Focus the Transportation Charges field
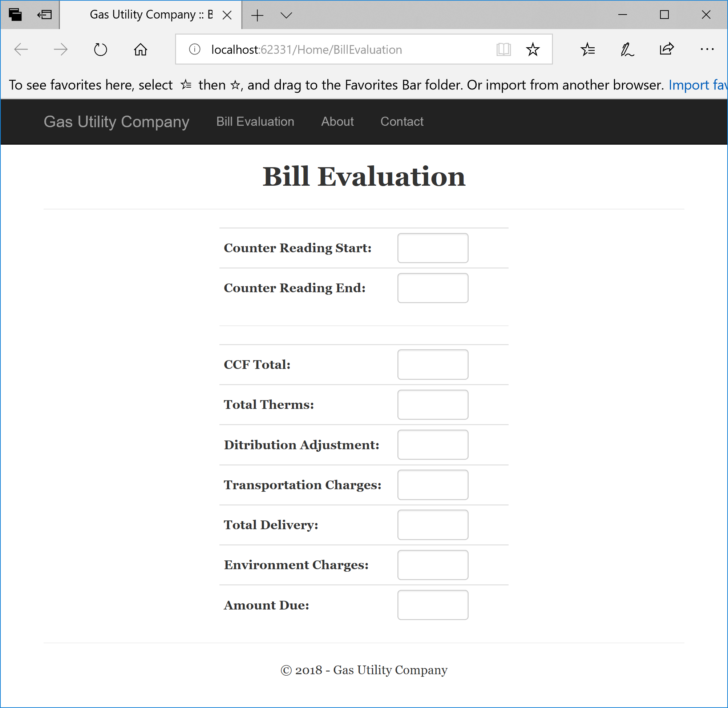Viewport: 728px width, 708px height. click(x=433, y=485)
